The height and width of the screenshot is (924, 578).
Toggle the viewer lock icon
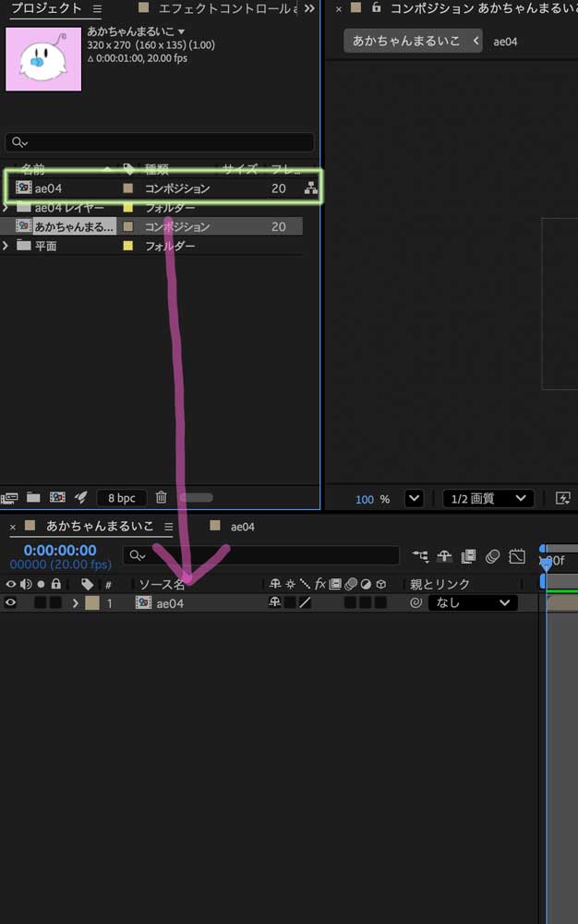(x=377, y=7)
